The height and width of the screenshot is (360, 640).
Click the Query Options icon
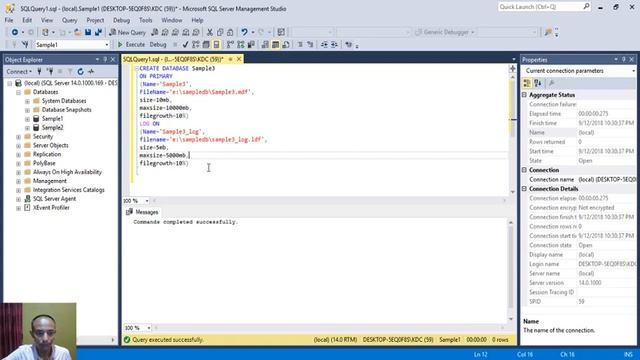click(x=206, y=44)
